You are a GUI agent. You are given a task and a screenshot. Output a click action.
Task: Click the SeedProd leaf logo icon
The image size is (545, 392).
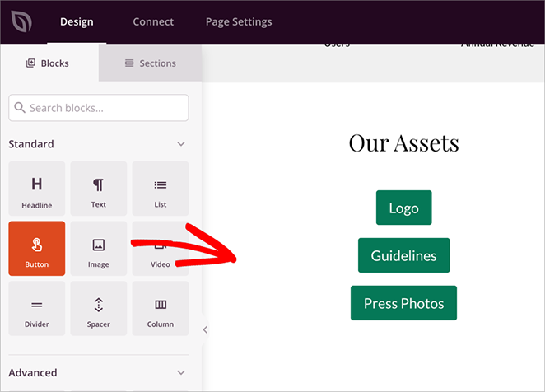click(17, 21)
